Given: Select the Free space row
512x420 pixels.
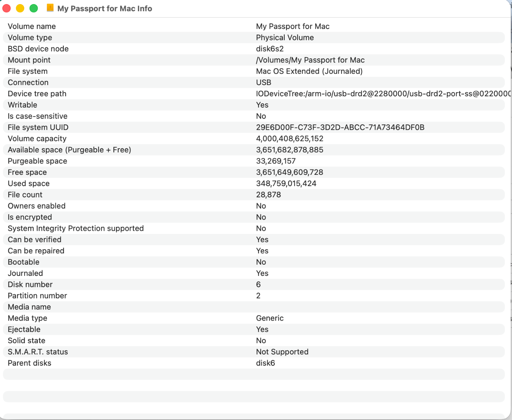Looking at the screenshot, I should tap(27, 172).
